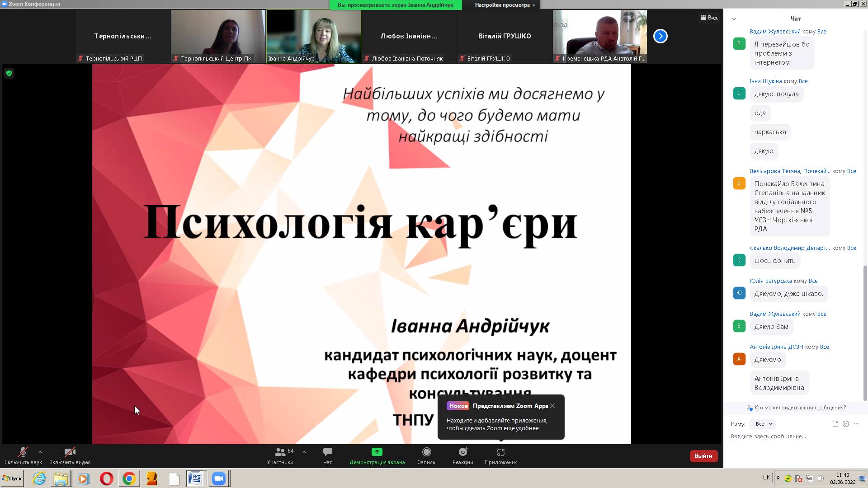Viewport: 868px width, 488px height.
Task: Open chat more options ellipsis
Action: pyautogui.click(x=856, y=424)
